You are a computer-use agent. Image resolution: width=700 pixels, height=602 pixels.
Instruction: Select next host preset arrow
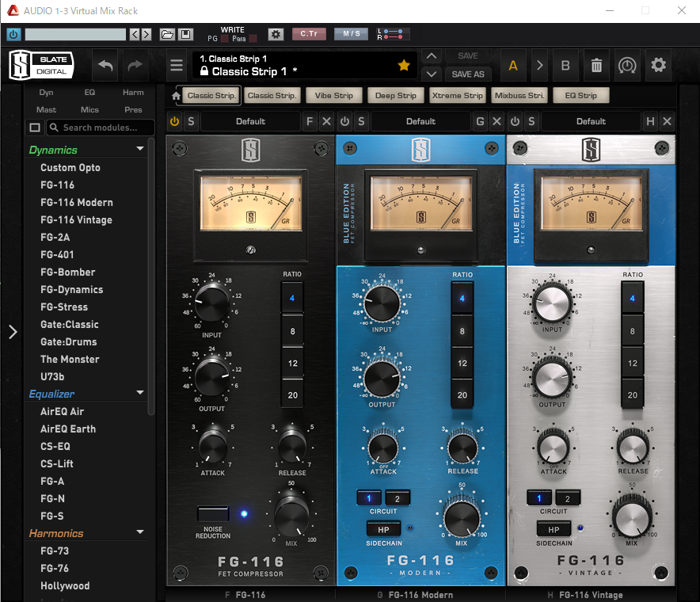[x=146, y=34]
